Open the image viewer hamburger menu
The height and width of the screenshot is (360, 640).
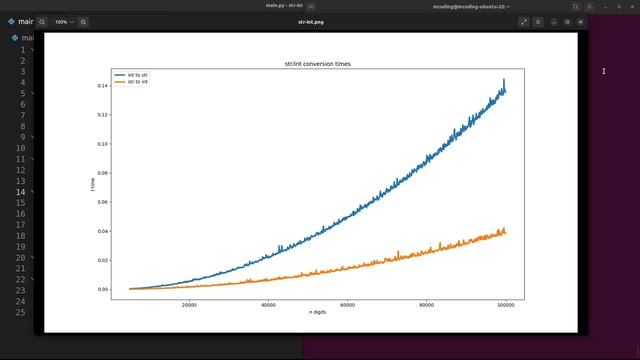(538, 22)
